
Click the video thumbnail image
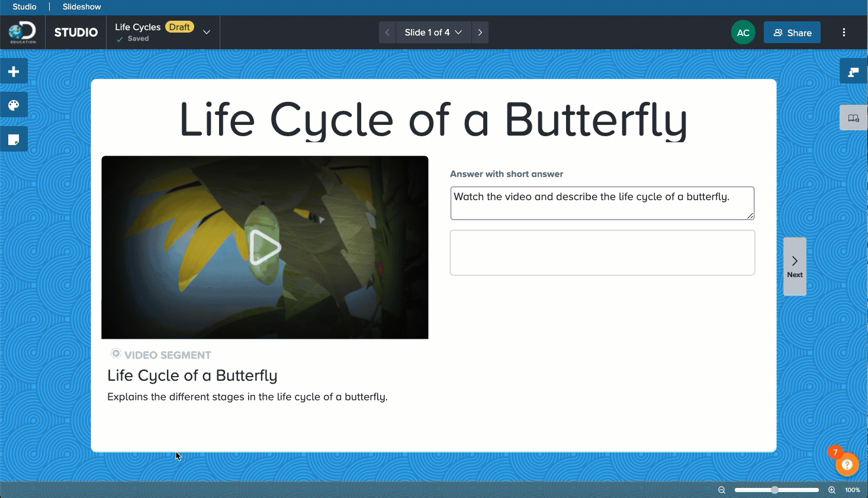(265, 248)
